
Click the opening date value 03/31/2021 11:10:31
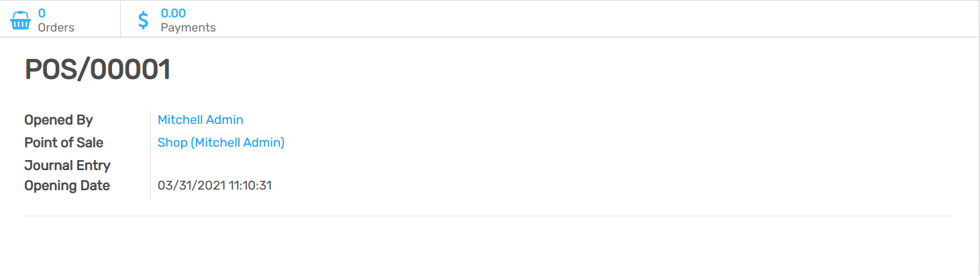pyautogui.click(x=214, y=186)
